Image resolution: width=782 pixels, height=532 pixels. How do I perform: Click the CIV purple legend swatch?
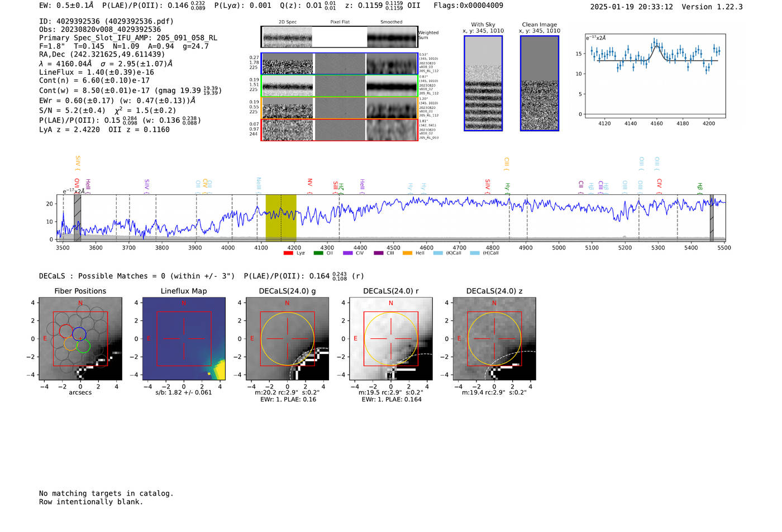click(x=348, y=253)
